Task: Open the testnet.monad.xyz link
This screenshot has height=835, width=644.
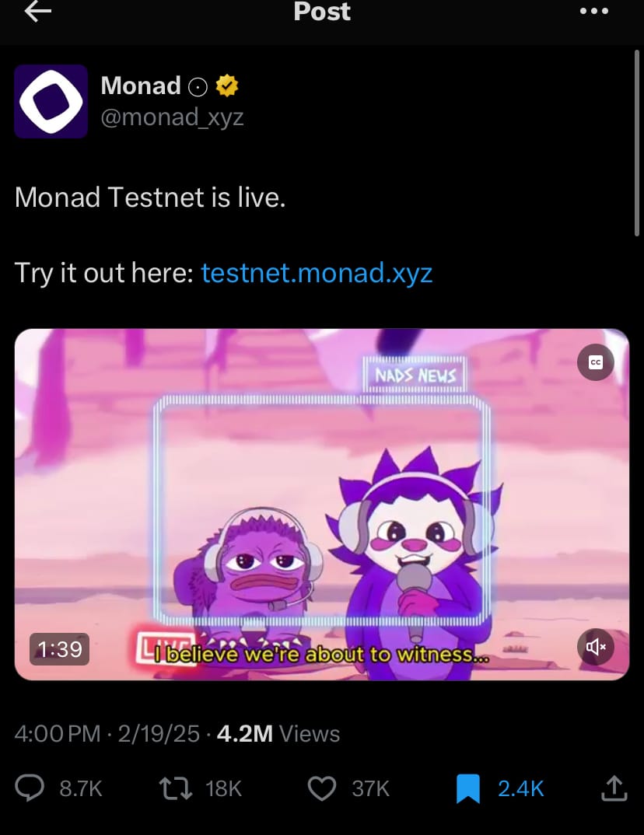Action: coord(317,273)
